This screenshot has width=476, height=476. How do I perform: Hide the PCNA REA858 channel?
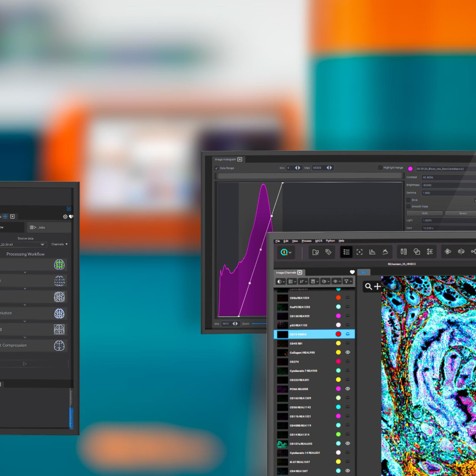[x=348, y=389]
